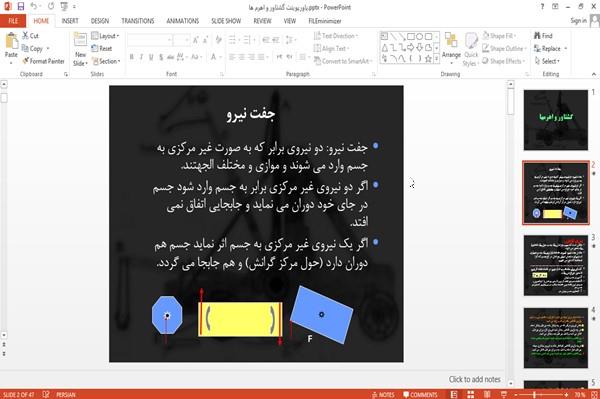
Task: Start Slide Show from status bar
Action: click(x=504, y=394)
